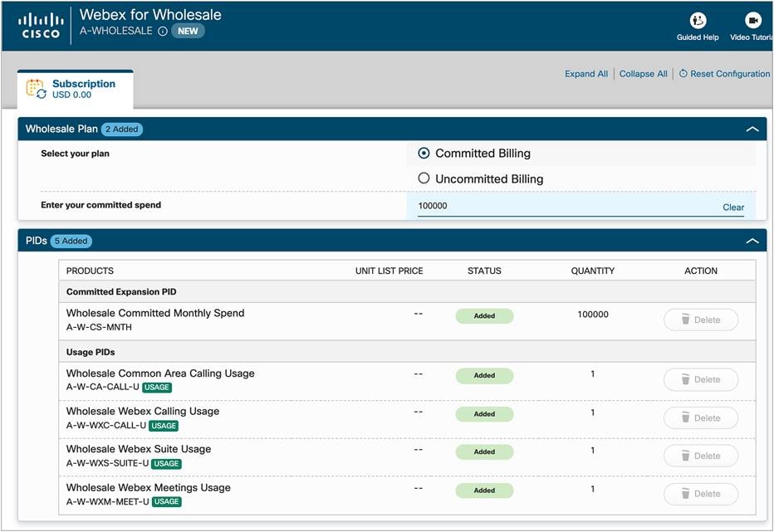Clear the committed spend value
This screenshot has width=774, height=532.
pyautogui.click(x=733, y=207)
